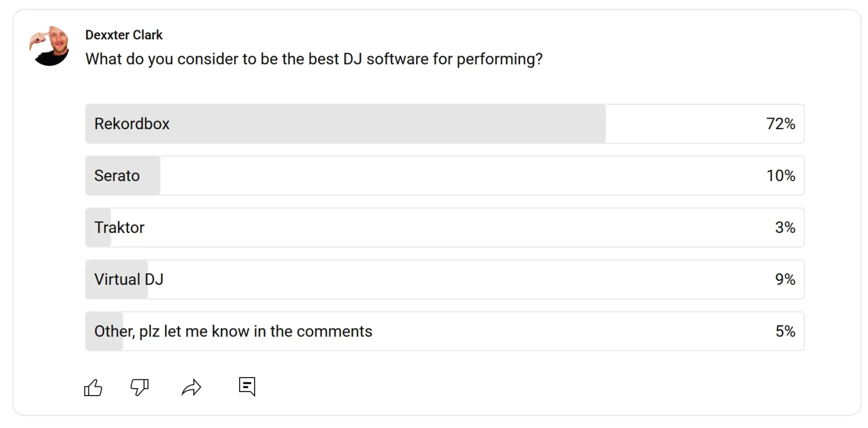This screenshot has width=868, height=428.
Task: Vote for the Rekordbox poll option
Action: tap(444, 124)
